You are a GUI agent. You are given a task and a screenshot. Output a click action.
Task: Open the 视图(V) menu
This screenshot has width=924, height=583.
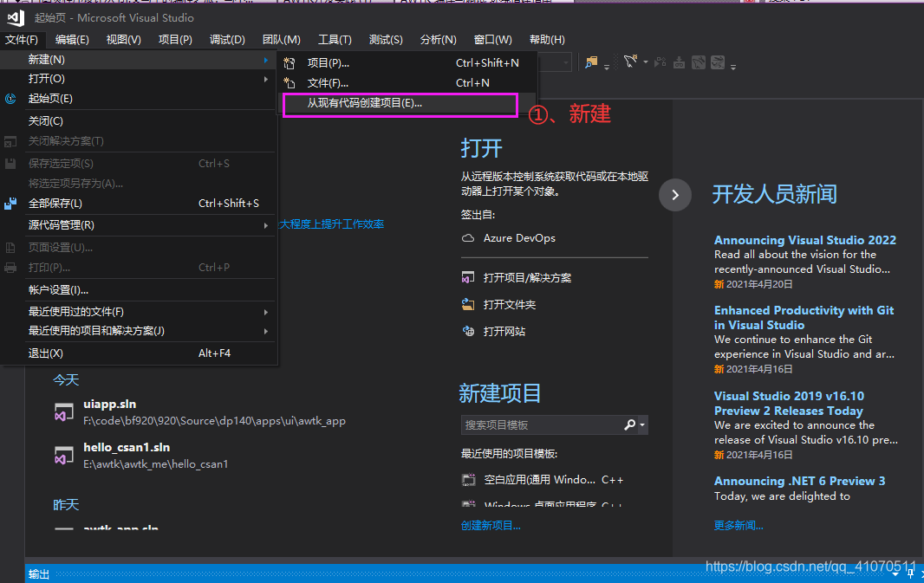(123, 40)
